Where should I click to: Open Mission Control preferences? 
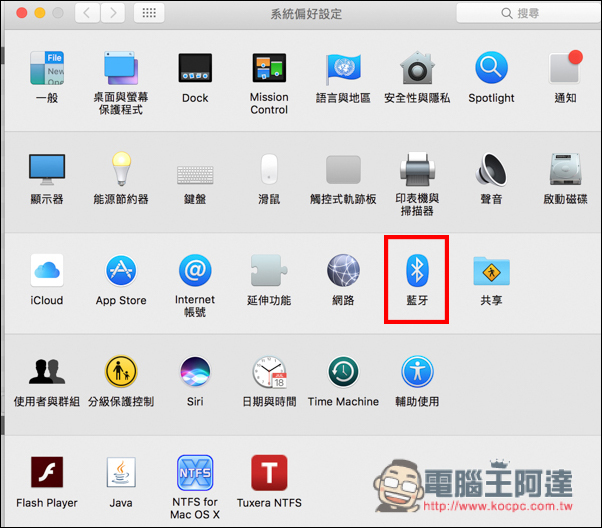(269, 68)
